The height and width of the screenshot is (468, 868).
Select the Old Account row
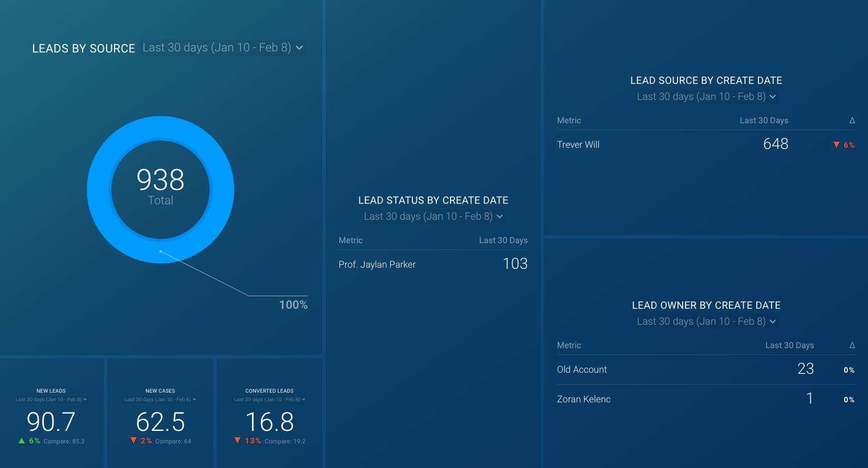706,370
